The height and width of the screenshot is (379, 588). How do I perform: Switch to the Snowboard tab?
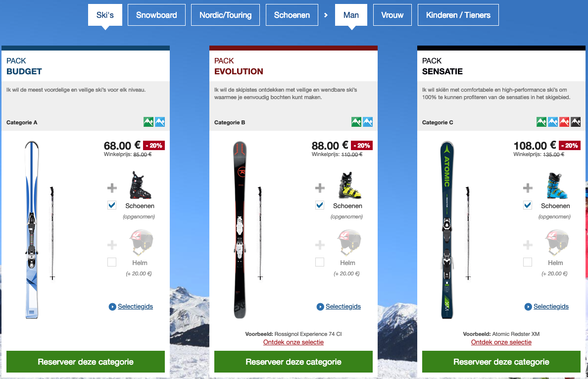pyautogui.click(x=156, y=15)
